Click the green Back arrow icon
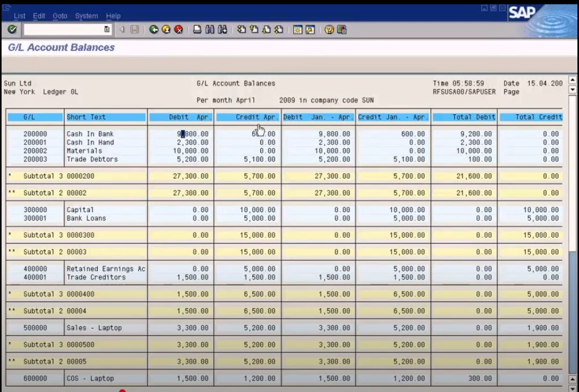579x392 pixels. click(x=154, y=29)
